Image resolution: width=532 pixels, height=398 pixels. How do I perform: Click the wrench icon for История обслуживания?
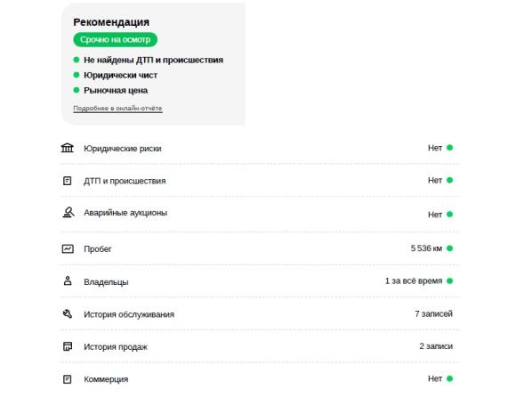coord(68,313)
